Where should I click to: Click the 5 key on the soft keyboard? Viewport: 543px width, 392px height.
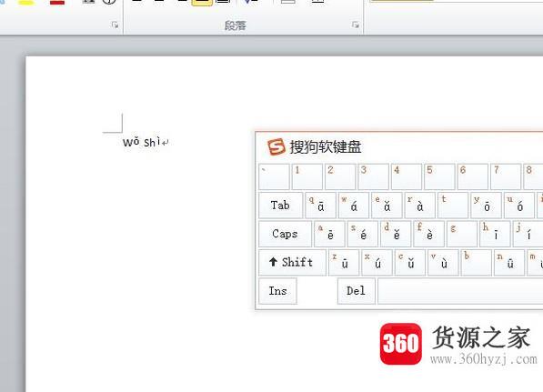[x=440, y=176]
